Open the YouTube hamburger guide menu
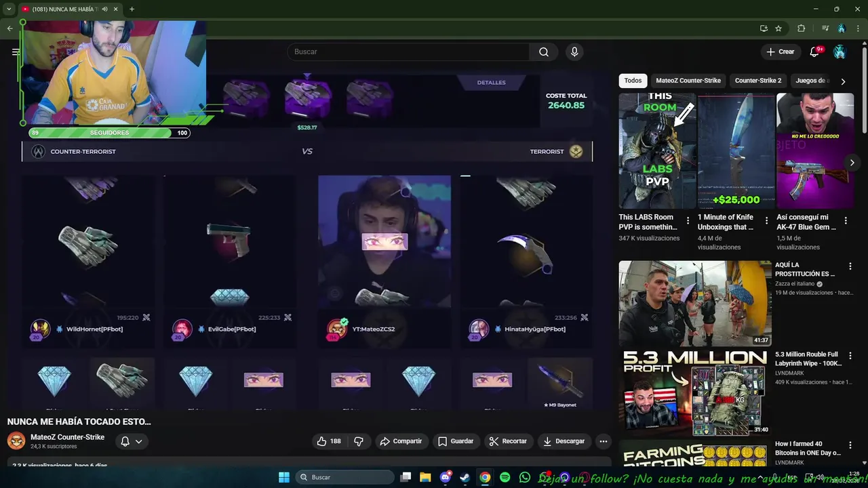Screen dimensions: 868x488 click(x=16, y=52)
